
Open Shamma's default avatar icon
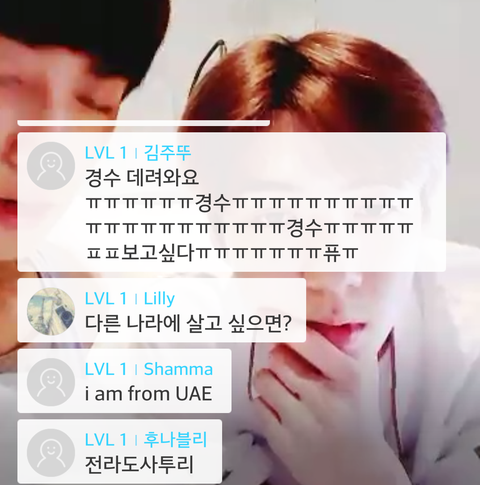click(51, 382)
